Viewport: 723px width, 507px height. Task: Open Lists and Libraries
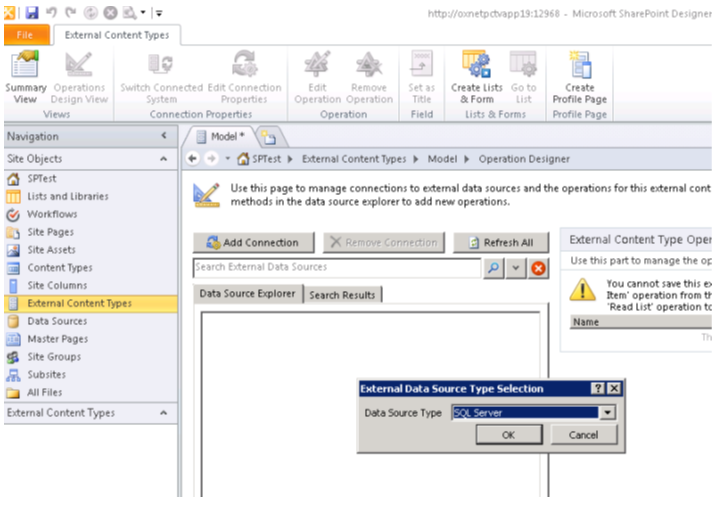coord(67,196)
